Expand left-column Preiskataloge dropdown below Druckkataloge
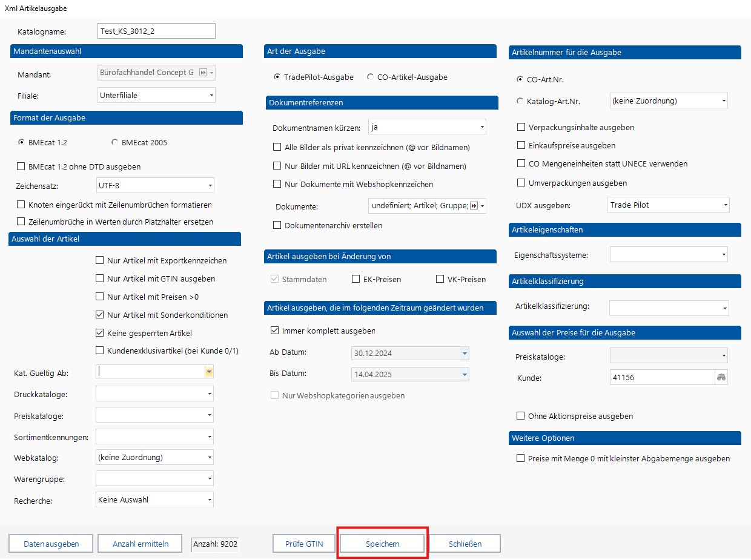 [155, 415]
